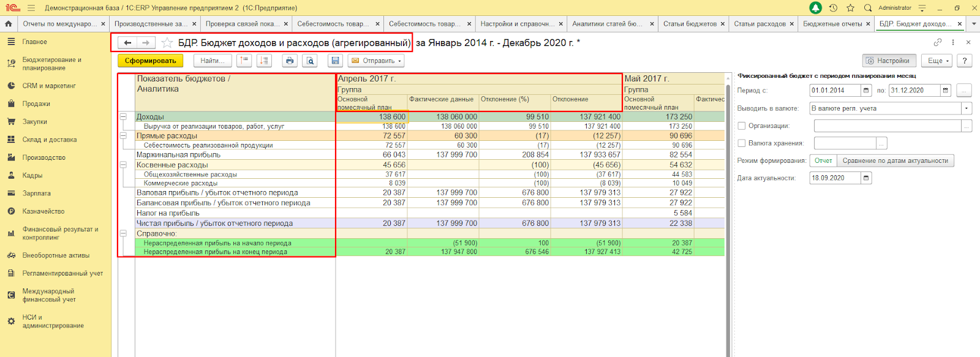
Task: Click the print report icon
Action: point(290,61)
